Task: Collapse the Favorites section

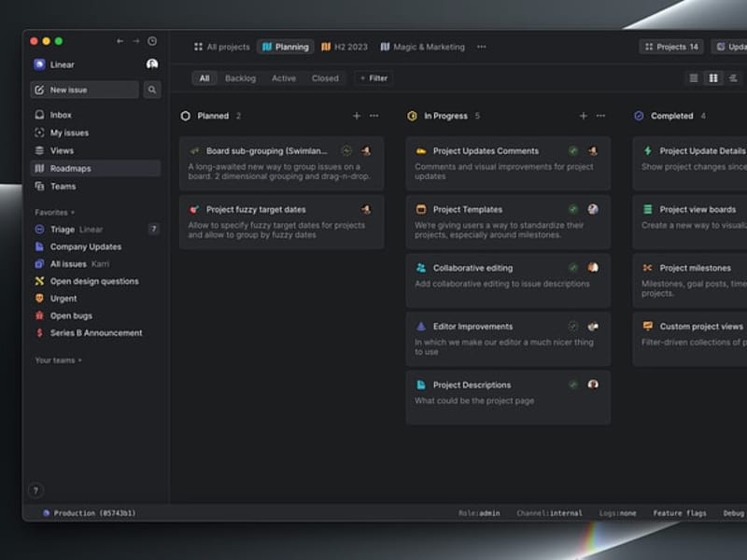Action: [x=54, y=213]
